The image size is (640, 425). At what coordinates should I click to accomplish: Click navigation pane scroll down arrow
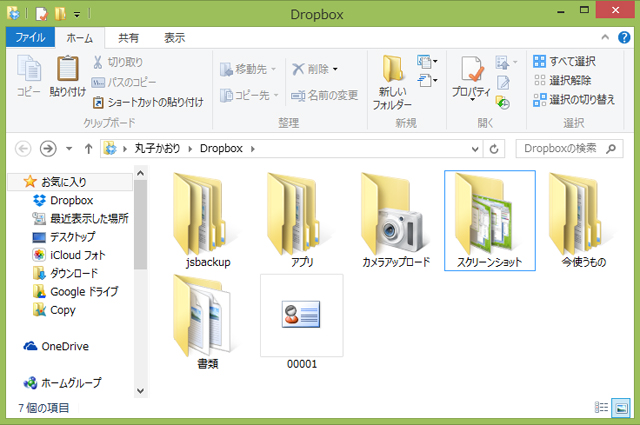pos(140,391)
